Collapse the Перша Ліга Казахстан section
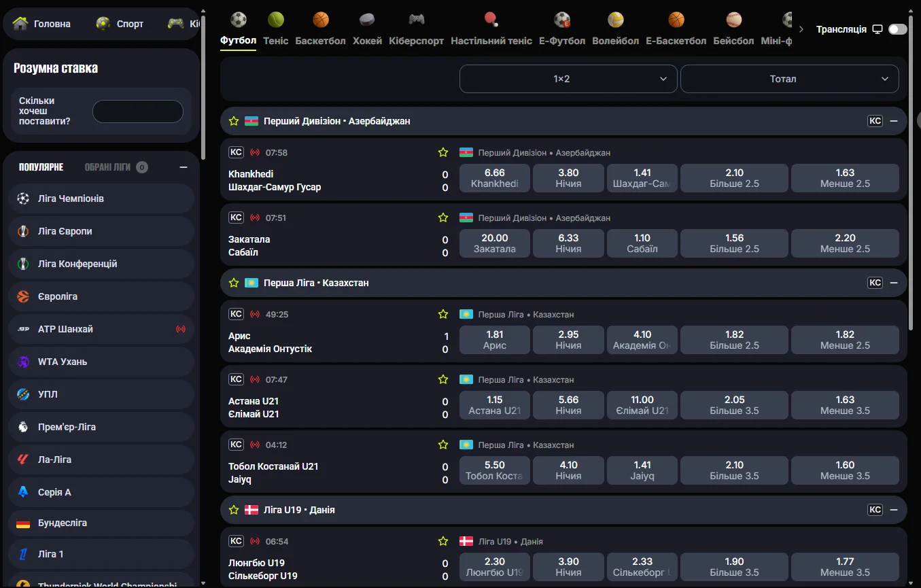 coord(894,283)
